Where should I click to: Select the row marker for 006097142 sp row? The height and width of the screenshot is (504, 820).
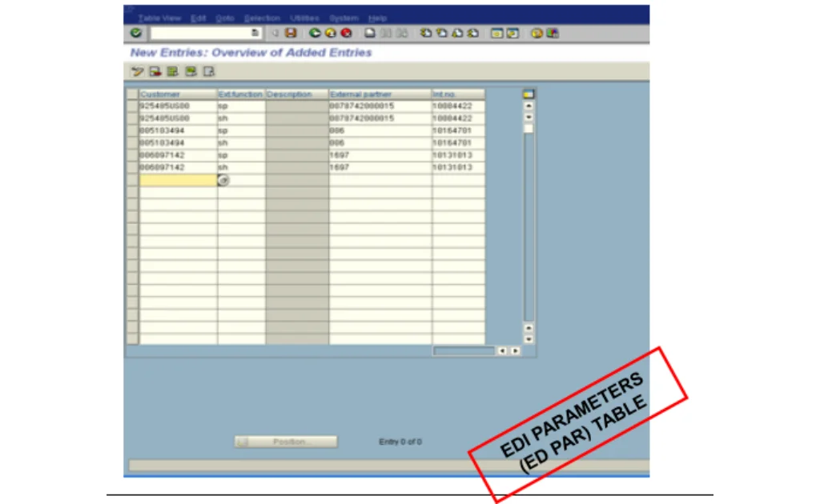coord(133,155)
